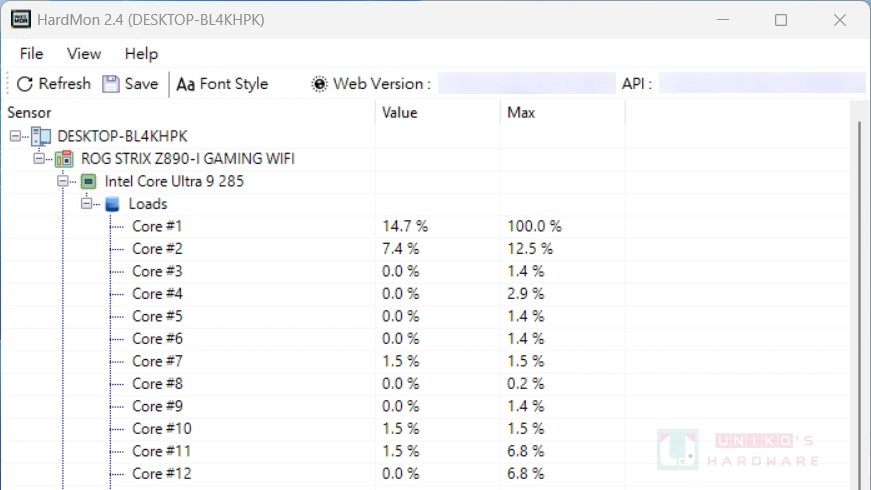Open the Font Style option
Viewport: 871px width, 490px height.
pos(234,84)
